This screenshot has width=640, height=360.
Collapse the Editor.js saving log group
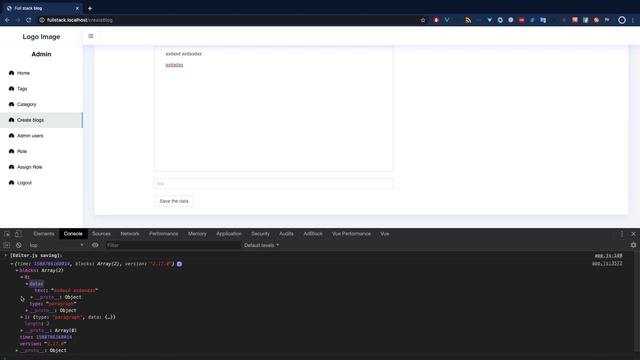6,256
